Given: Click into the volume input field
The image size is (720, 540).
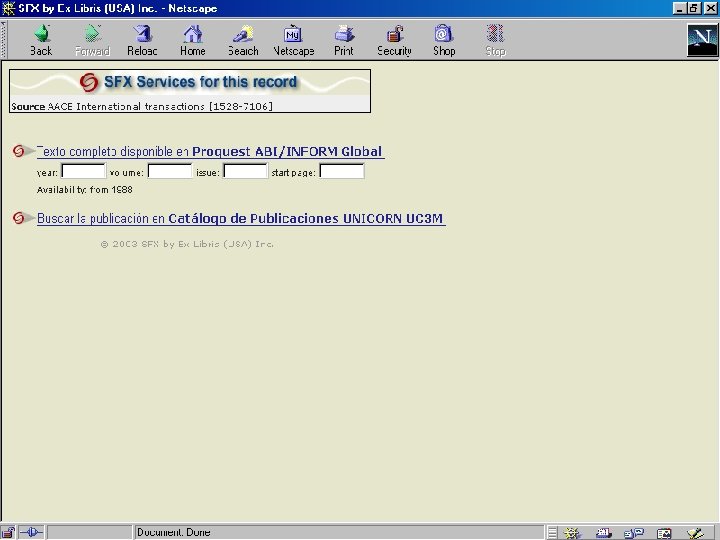Looking at the screenshot, I should (x=170, y=171).
